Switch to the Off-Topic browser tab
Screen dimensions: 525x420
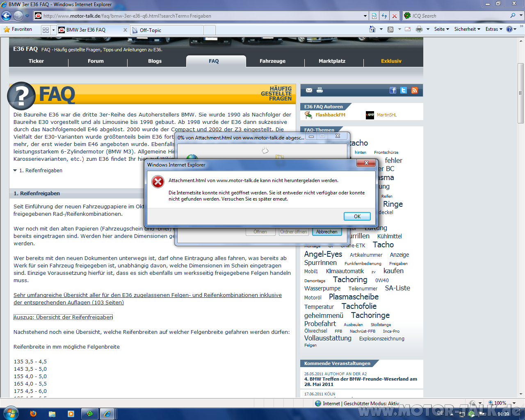167,30
